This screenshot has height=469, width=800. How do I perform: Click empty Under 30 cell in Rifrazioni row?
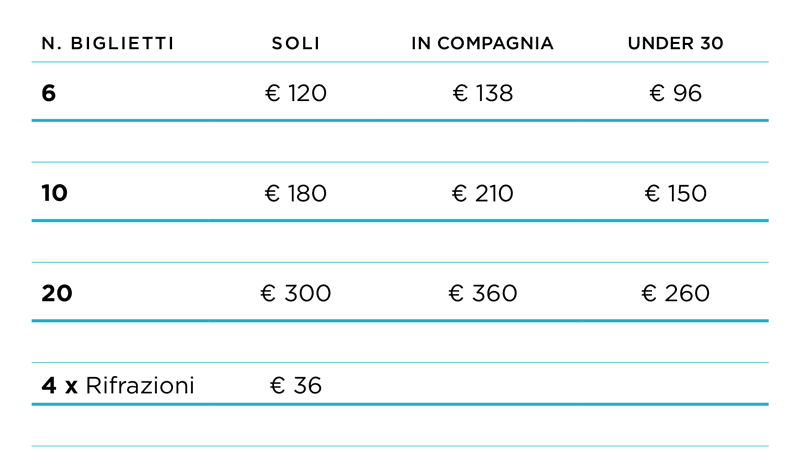click(676, 386)
